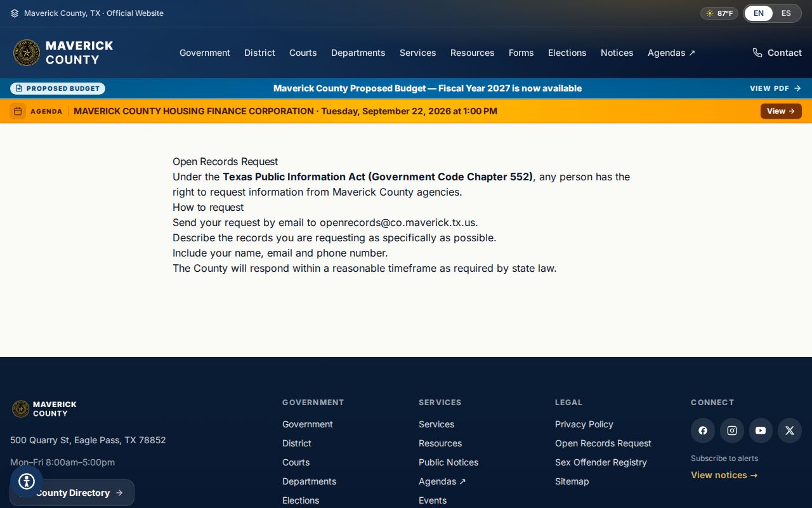This screenshot has height=508, width=812.
Task: Click View notices link under Connect
Action: (724, 475)
